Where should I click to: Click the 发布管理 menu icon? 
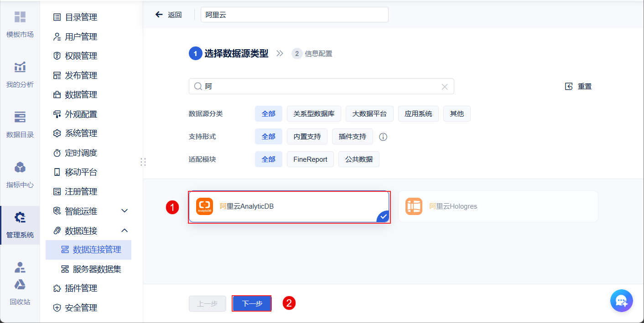57,76
